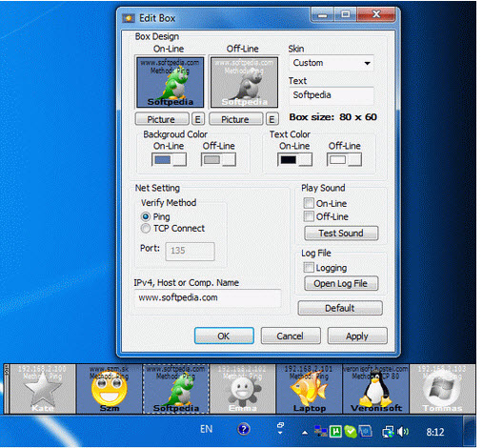Click the Open Log File button
483x448 pixels.
click(x=341, y=283)
